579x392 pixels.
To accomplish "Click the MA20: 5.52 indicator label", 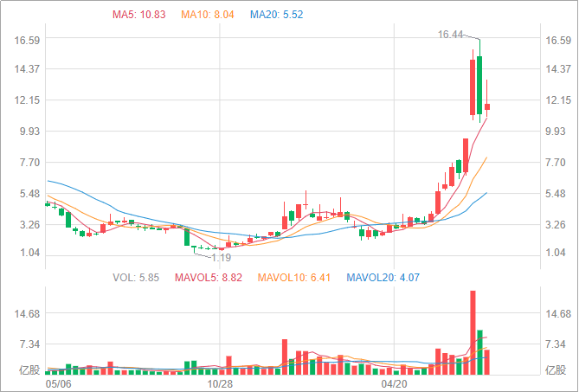I will coord(277,15).
